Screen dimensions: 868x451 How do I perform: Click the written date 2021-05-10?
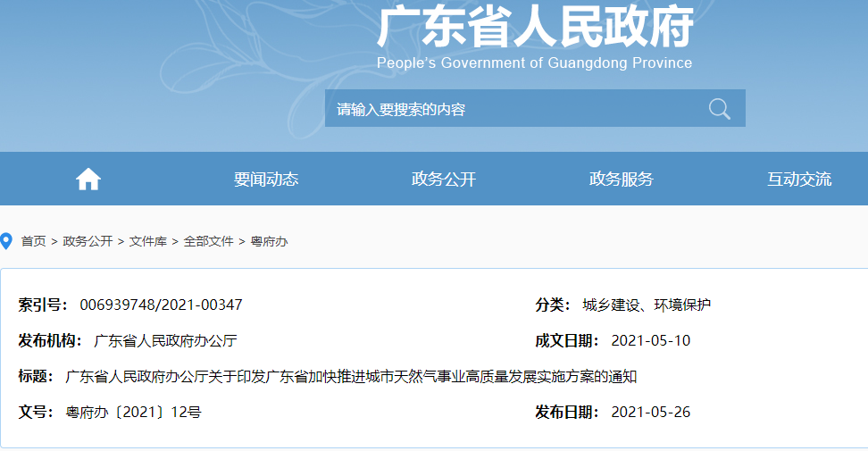point(650,341)
